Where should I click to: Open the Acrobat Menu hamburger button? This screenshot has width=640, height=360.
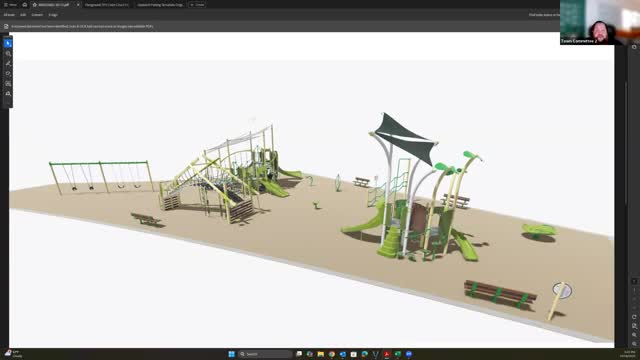click(x=11, y=5)
